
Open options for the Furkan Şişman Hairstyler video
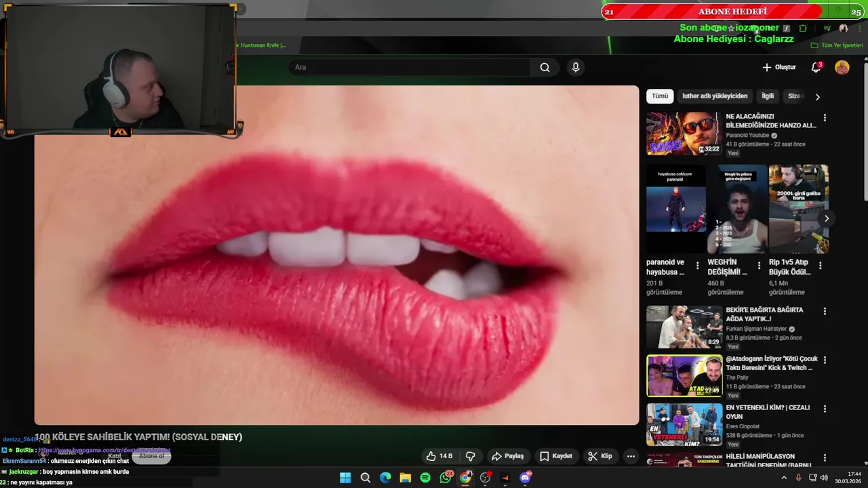[825, 312]
